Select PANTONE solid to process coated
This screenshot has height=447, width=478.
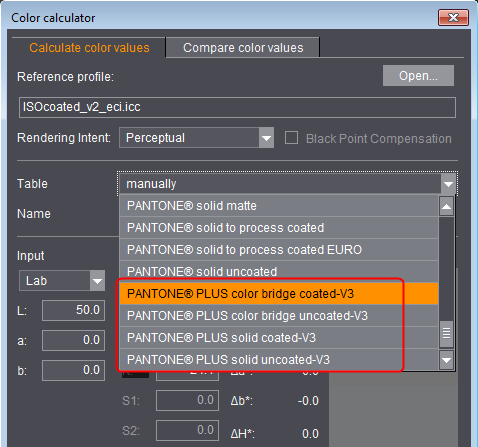[x=279, y=228]
